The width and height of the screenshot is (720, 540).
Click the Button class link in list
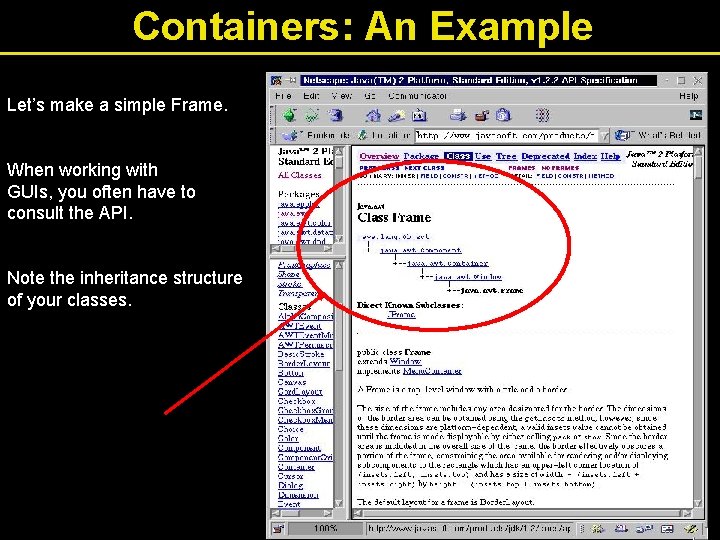[x=291, y=373]
